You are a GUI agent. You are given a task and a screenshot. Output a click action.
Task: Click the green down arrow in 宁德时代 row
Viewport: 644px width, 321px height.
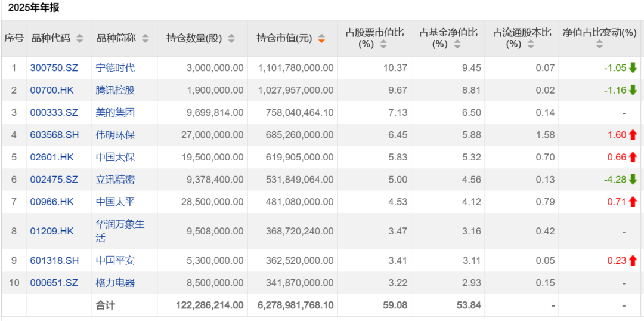[633, 68]
